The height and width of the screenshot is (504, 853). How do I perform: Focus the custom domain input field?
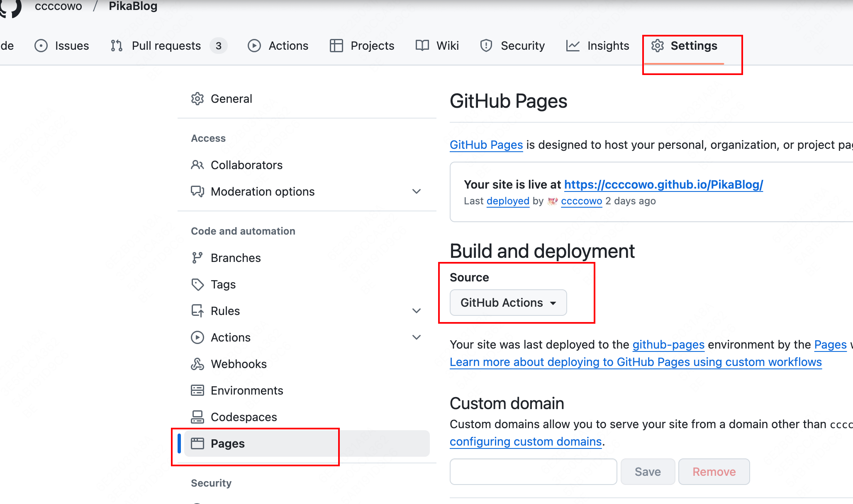coord(534,472)
